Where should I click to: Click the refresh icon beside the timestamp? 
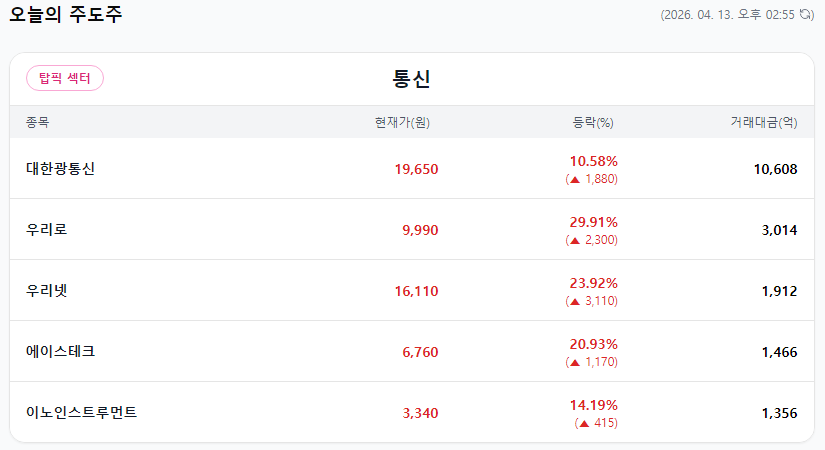pyautogui.click(x=805, y=14)
